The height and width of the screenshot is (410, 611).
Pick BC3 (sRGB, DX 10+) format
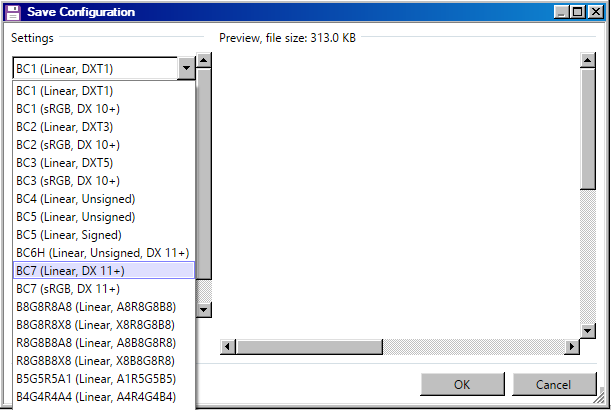click(104, 180)
